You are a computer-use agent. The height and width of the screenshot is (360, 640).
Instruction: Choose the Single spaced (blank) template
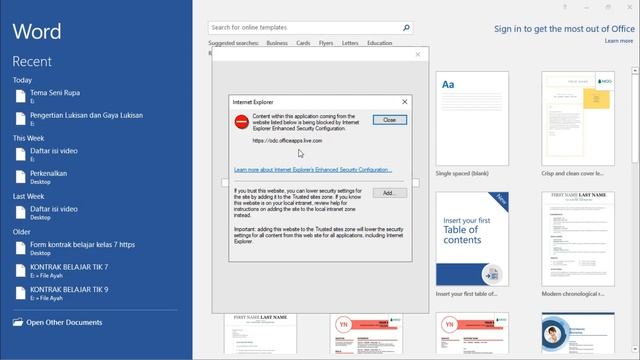(x=472, y=118)
